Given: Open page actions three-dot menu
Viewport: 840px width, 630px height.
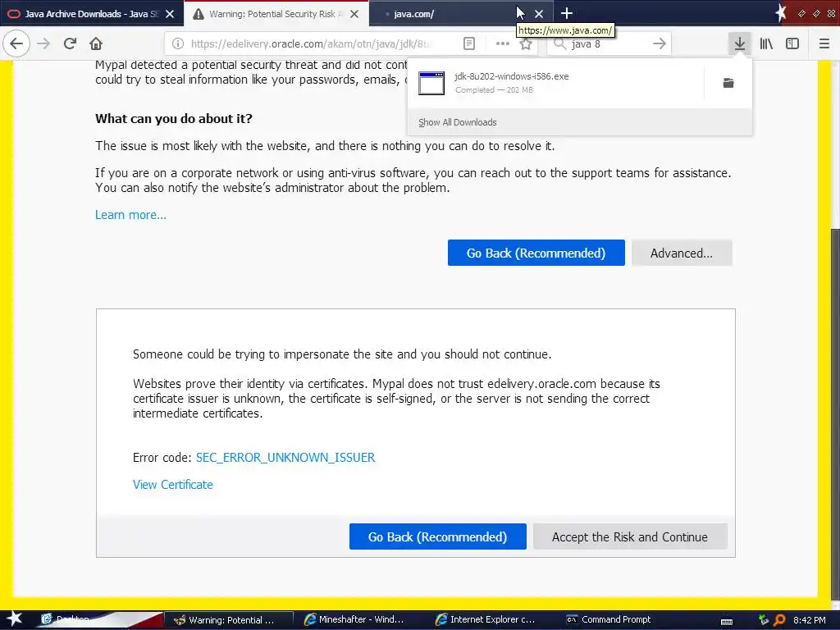Looking at the screenshot, I should tap(503, 44).
